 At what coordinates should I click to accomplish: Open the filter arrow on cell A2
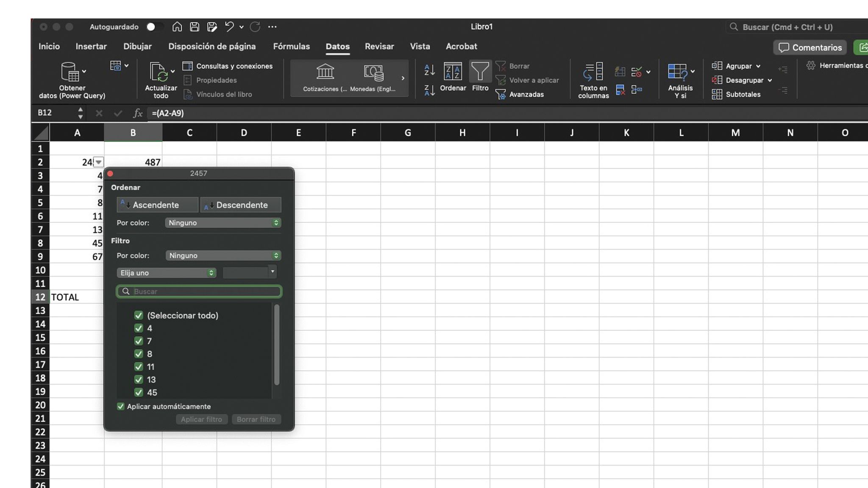[x=98, y=162]
